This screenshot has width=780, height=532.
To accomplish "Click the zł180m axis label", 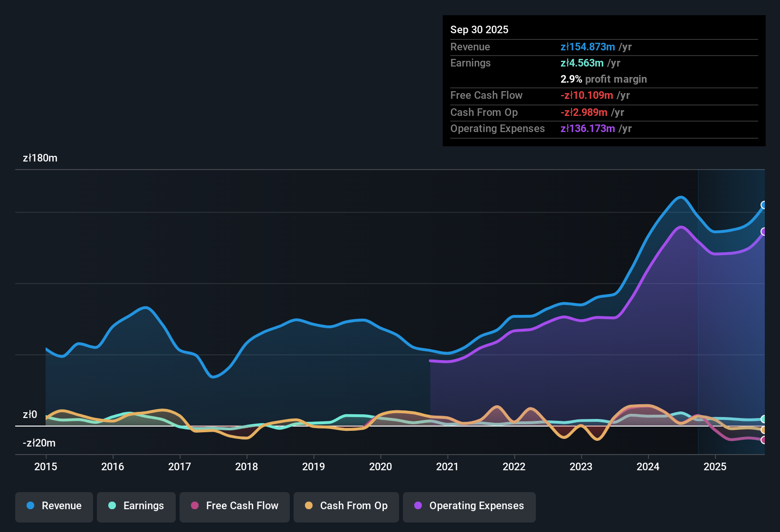I will pyautogui.click(x=40, y=158).
